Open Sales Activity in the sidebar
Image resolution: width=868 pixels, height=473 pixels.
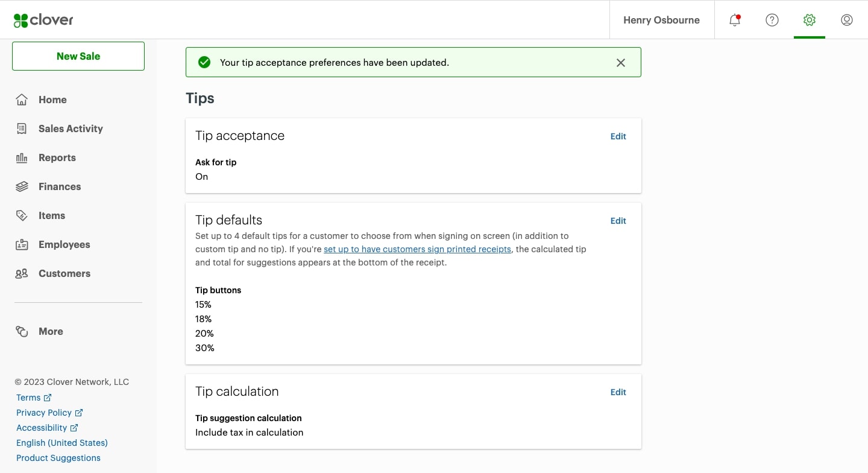pyautogui.click(x=71, y=129)
